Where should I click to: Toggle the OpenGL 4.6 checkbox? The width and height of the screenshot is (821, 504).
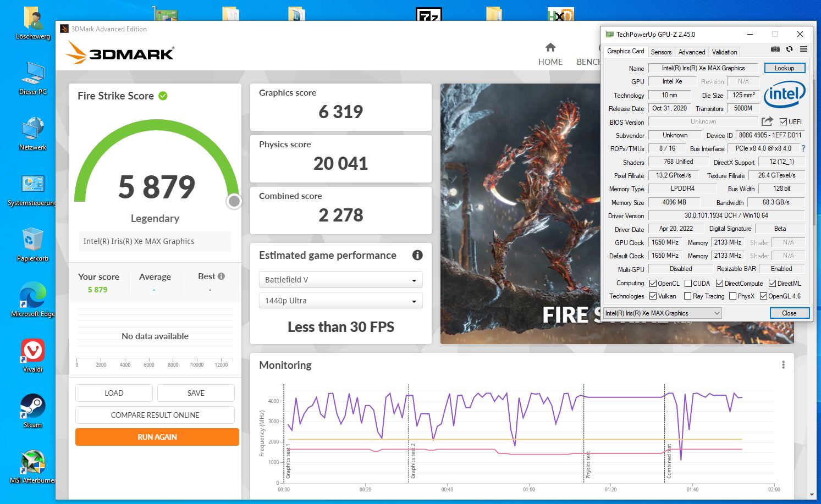pyautogui.click(x=763, y=296)
